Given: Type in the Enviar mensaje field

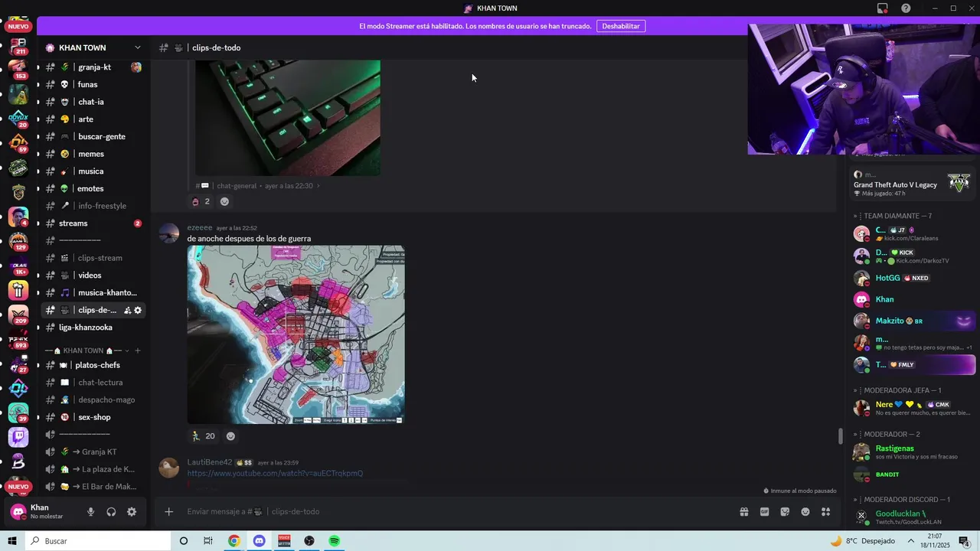Looking at the screenshot, I should coord(456,512).
